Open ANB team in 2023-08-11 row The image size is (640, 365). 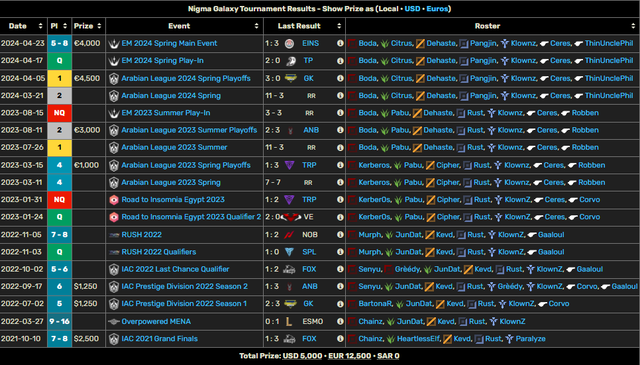point(311,130)
